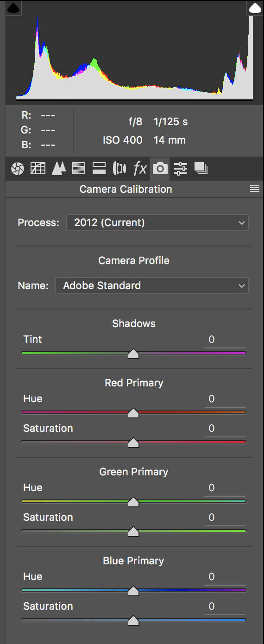Open the Basic panel aperture icon
This screenshot has height=644, width=264.
click(x=18, y=169)
